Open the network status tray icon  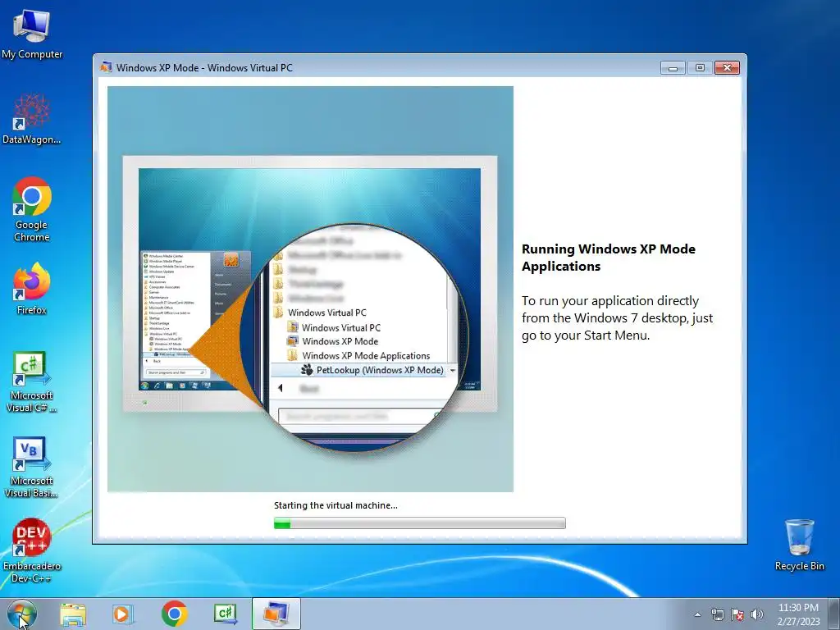[717, 614]
